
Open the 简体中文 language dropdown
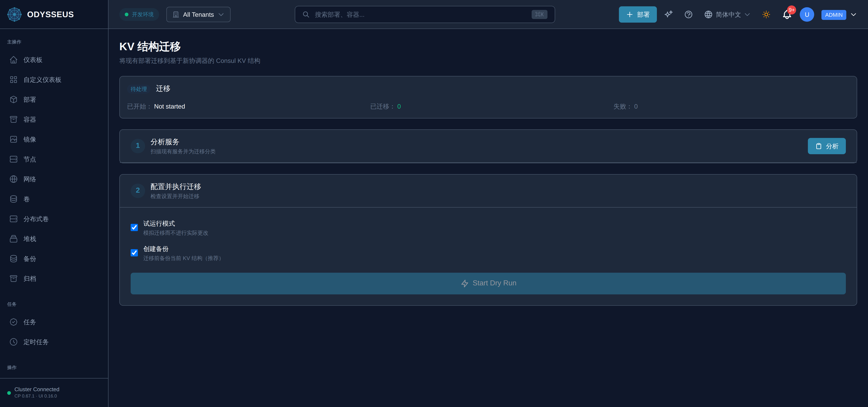(727, 14)
